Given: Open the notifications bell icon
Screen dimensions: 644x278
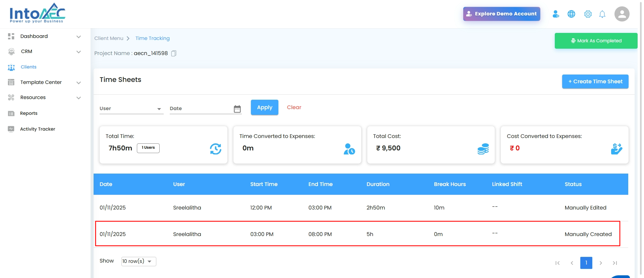Looking at the screenshot, I should [602, 14].
